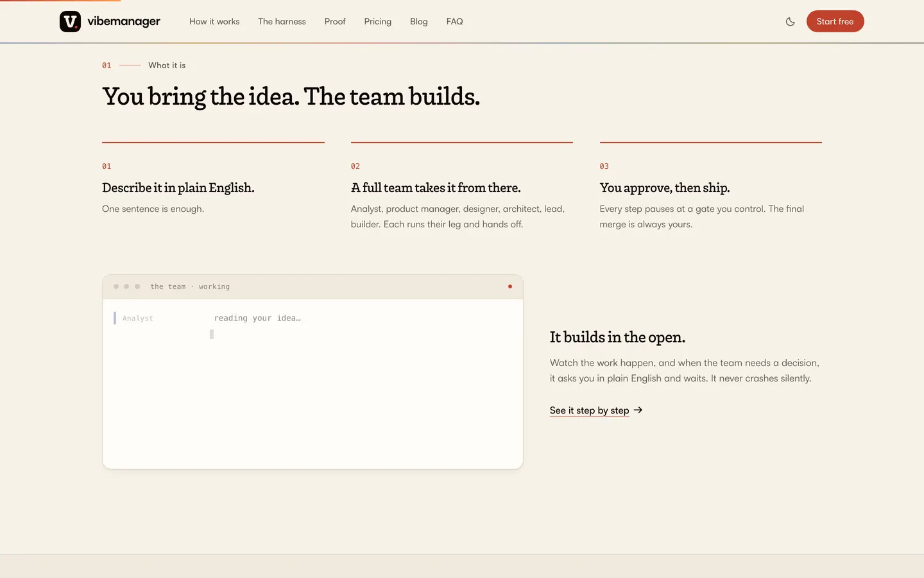The width and height of the screenshot is (924, 578).
Task: Click the red status dot in terminal header
Action: pyautogui.click(x=510, y=286)
